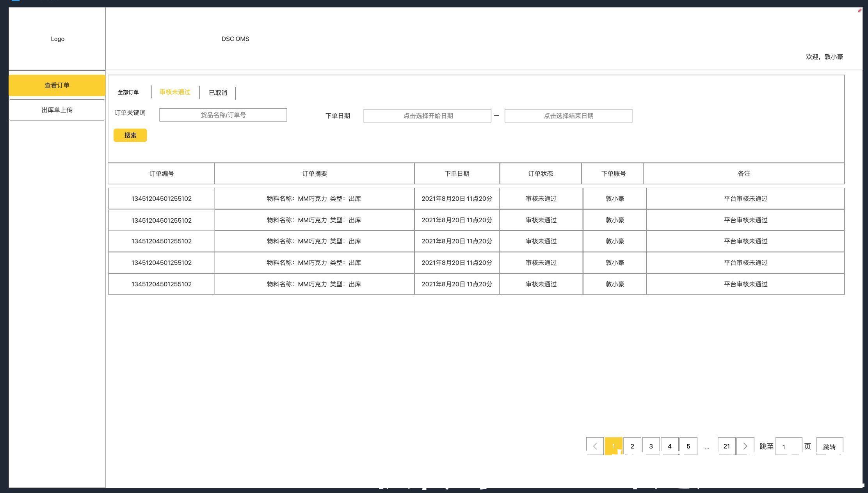This screenshot has width=868, height=493.
Task: Click the 备注 column header
Action: [744, 173]
